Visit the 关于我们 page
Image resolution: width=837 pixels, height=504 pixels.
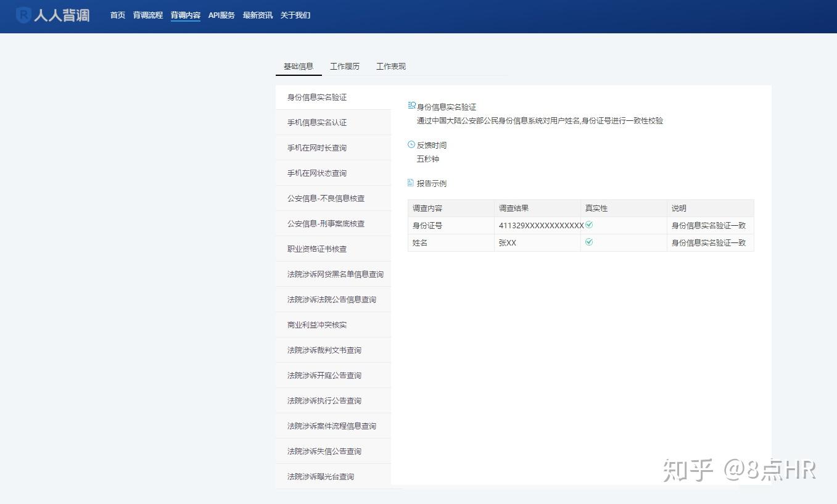[x=295, y=15]
